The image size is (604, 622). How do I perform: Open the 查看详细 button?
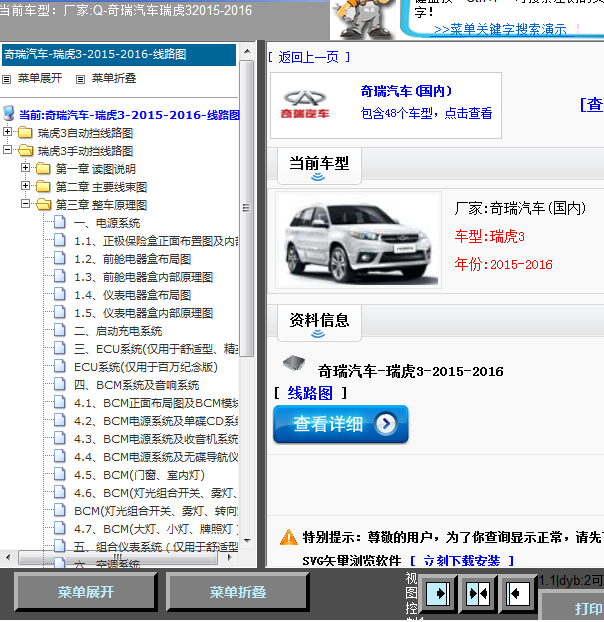(341, 424)
